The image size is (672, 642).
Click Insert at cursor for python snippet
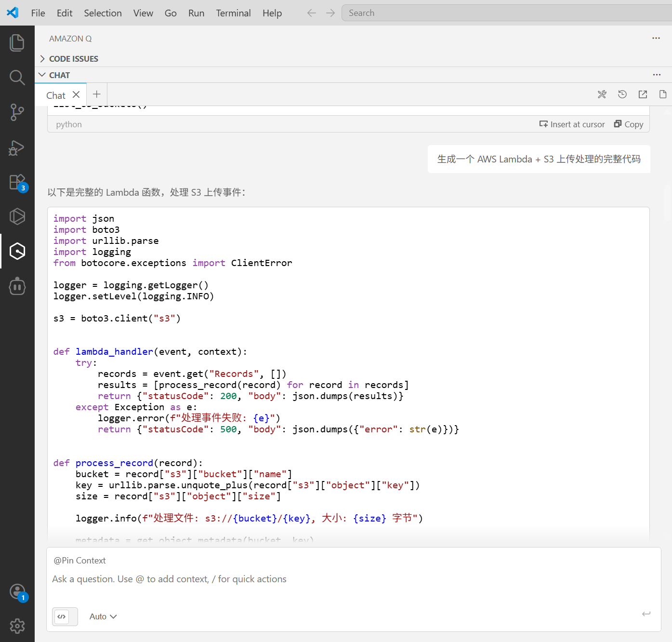(x=572, y=124)
